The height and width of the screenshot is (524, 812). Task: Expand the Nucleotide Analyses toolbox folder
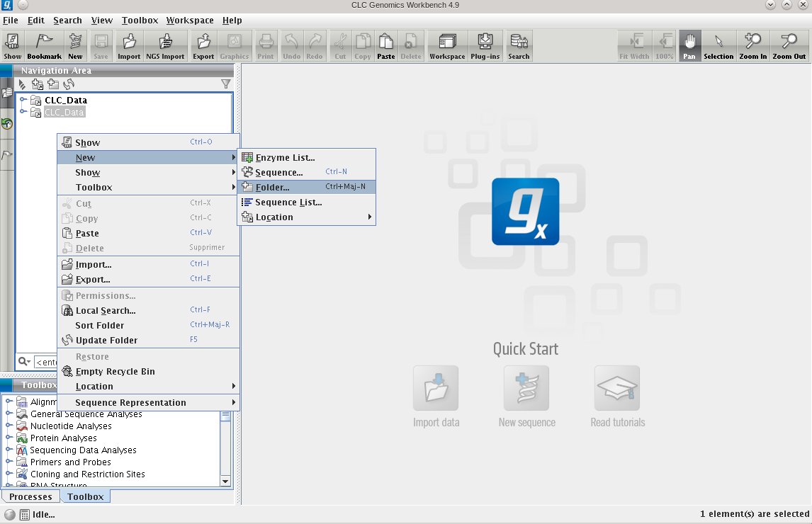9,425
